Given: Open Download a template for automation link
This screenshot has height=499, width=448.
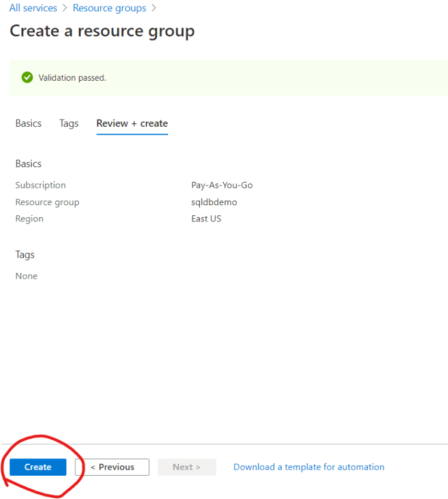Looking at the screenshot, I should pyautogui.click(x=309, y=467).
